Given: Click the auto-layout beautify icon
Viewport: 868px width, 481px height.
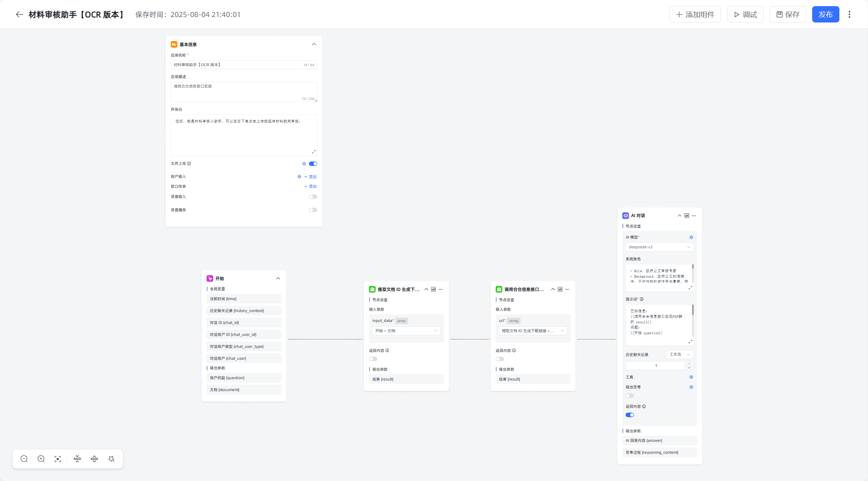Looking at the screenshot, I should 111,459.
